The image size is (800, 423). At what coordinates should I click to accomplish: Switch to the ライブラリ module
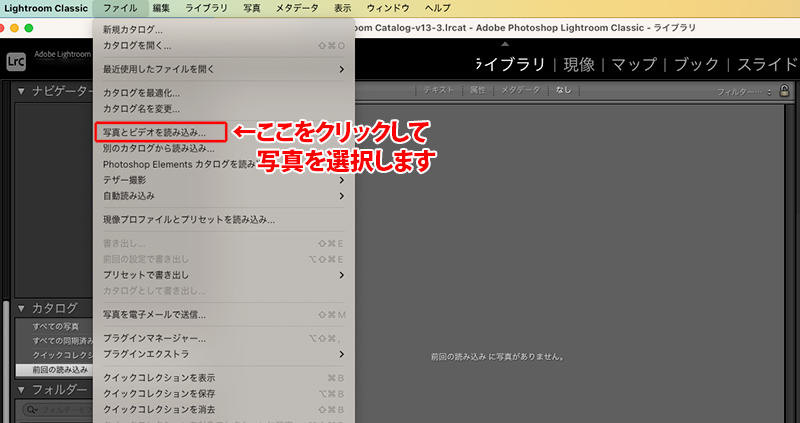coord(511,65)
